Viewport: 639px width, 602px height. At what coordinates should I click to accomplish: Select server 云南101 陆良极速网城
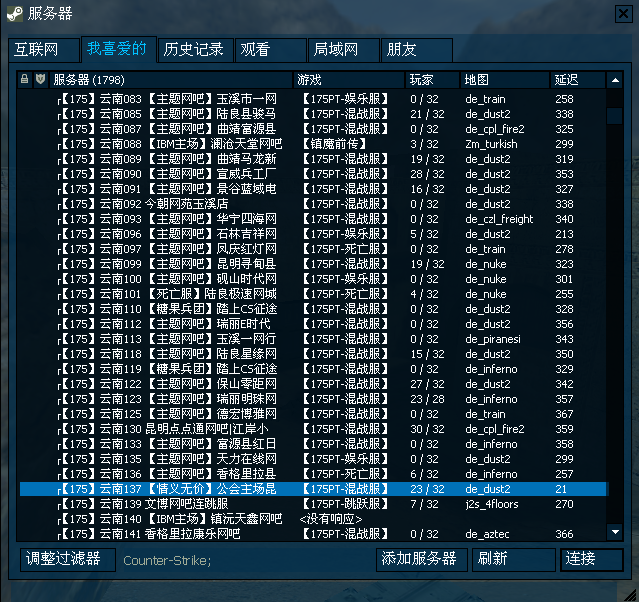coord(313,294)
